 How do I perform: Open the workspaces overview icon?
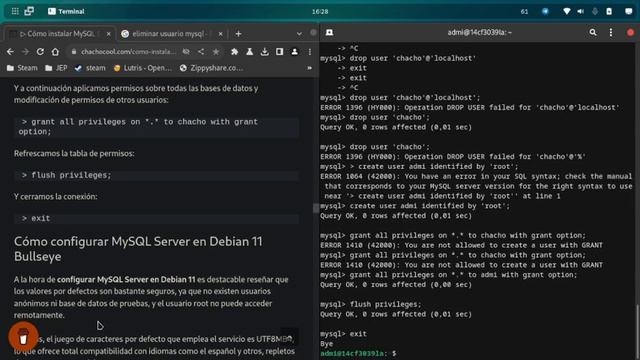[x=29, y=11]
